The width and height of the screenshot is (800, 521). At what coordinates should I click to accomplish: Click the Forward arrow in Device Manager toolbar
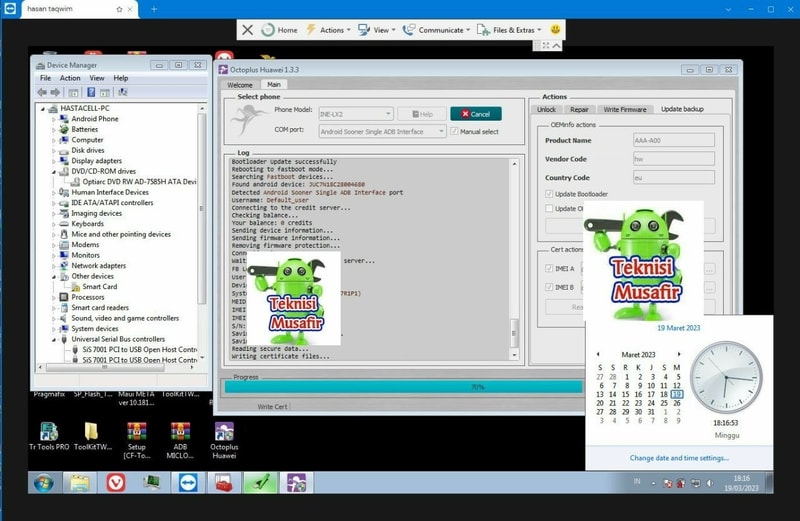(55, 92)
